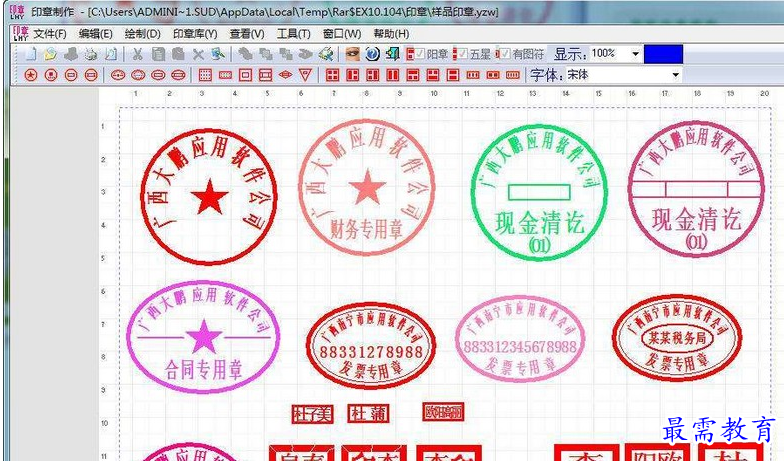Open the 编辑(E) menu
Viewport: 784px width, 461px height.
(x=96, y=34)
